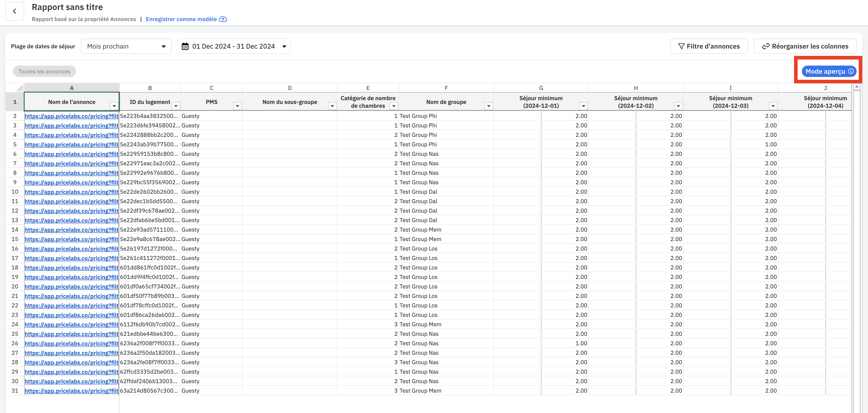Screen dimensions: 868x413
Task: Select column F header
Action: (446, 88)
